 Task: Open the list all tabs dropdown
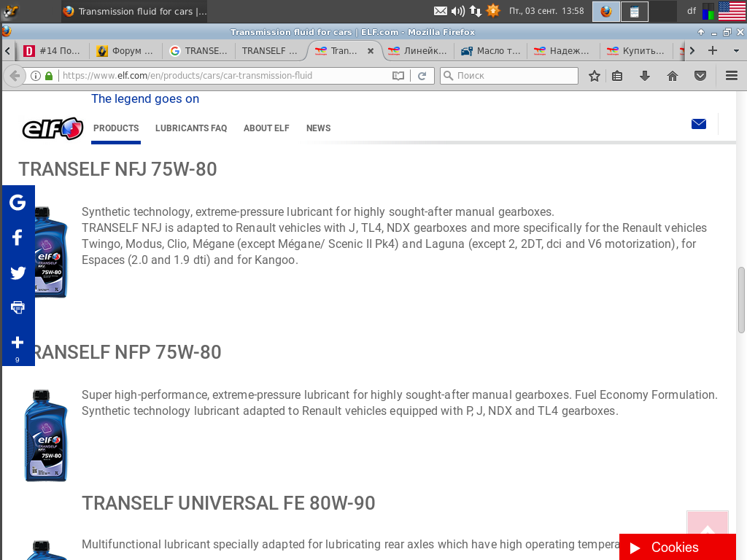pos(736,50)
